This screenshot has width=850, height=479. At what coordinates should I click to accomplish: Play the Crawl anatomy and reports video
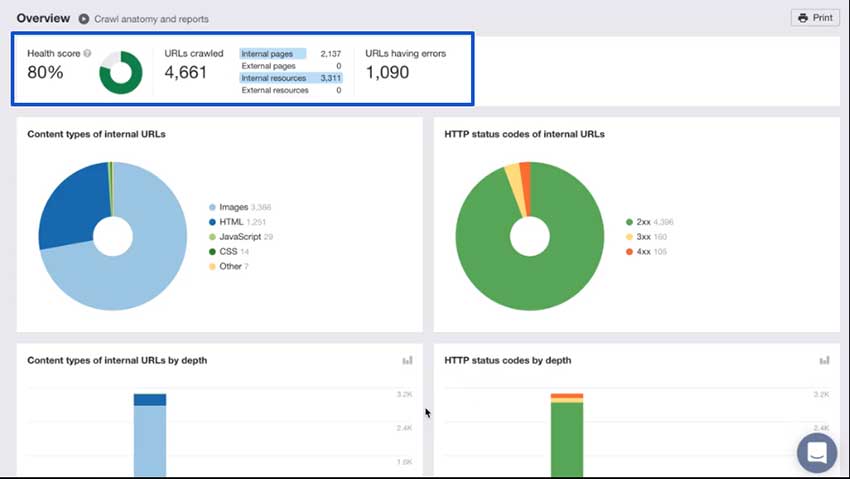point(83,19)
